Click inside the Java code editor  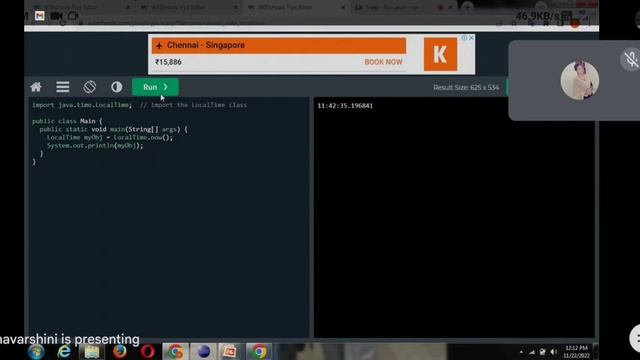point(168,217)
